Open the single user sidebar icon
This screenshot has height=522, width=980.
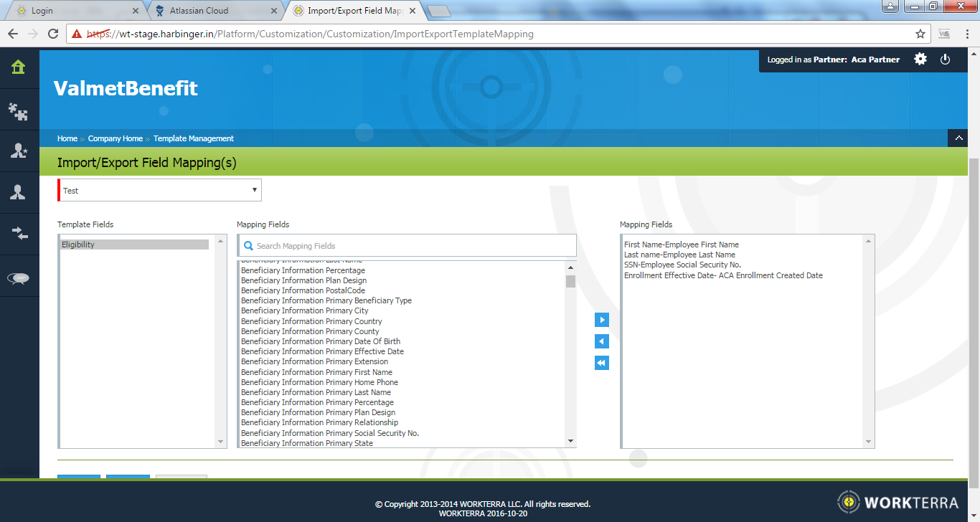[19, 192]
